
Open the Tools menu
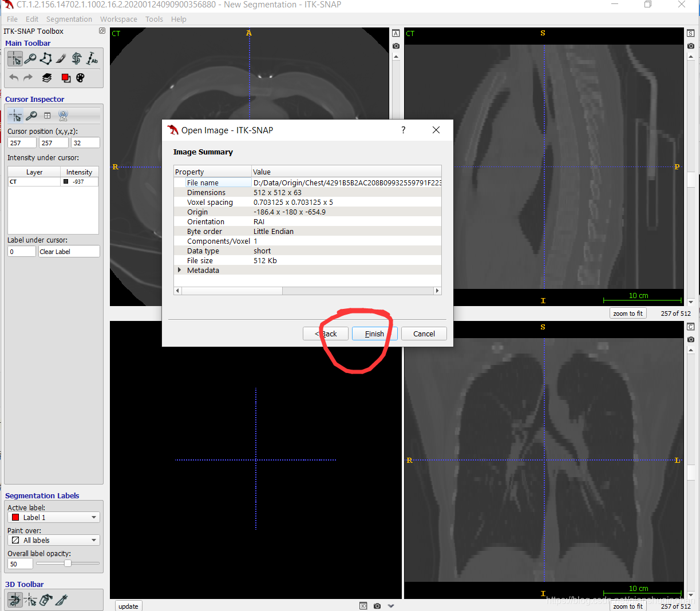click(x=154, y=19)
